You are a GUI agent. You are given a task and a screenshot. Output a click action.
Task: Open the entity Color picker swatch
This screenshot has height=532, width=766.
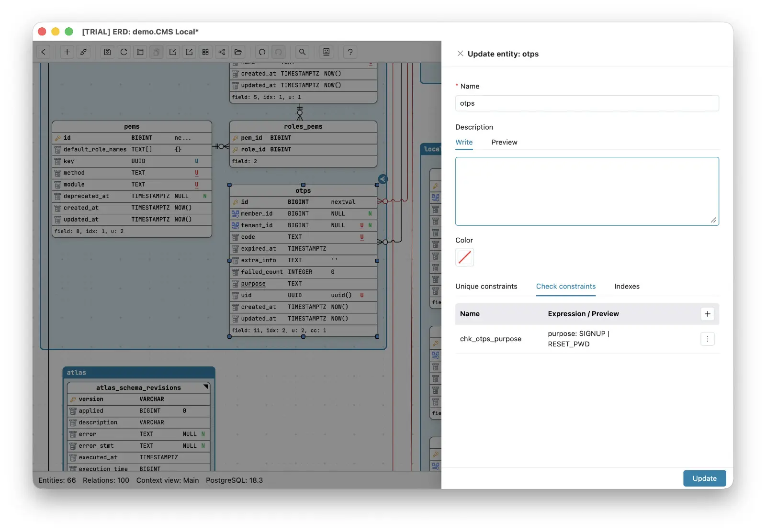point(464,257)
